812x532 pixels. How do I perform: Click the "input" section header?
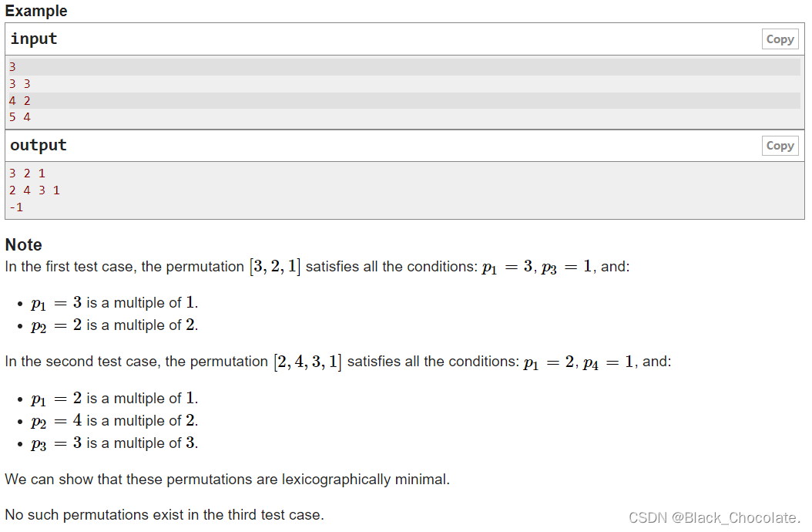pos(34,39)
